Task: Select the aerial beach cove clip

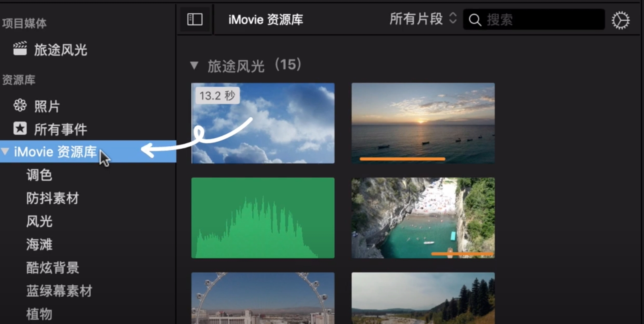Action: point(423,218)
